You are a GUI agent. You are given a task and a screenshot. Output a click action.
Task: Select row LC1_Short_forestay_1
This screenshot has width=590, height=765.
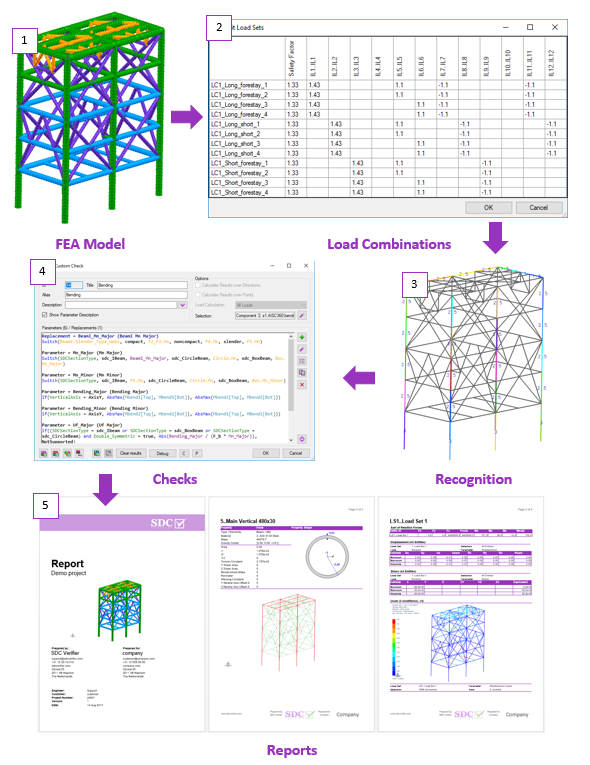[x=388, y=163]
